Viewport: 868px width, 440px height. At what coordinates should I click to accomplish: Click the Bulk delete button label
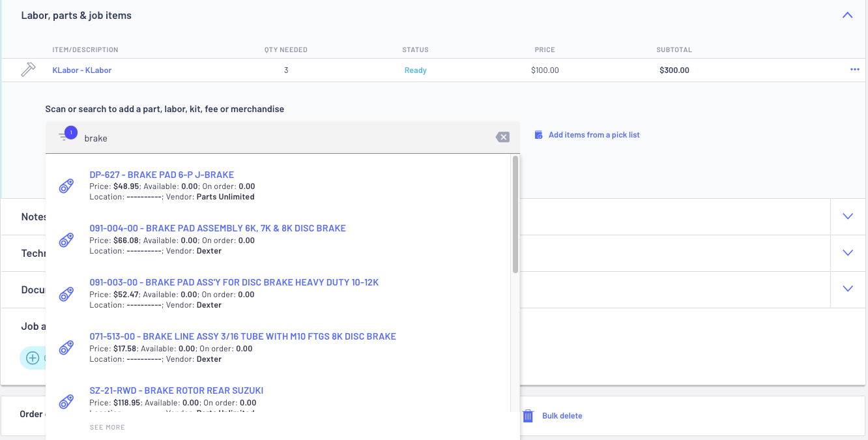point(562,416)
